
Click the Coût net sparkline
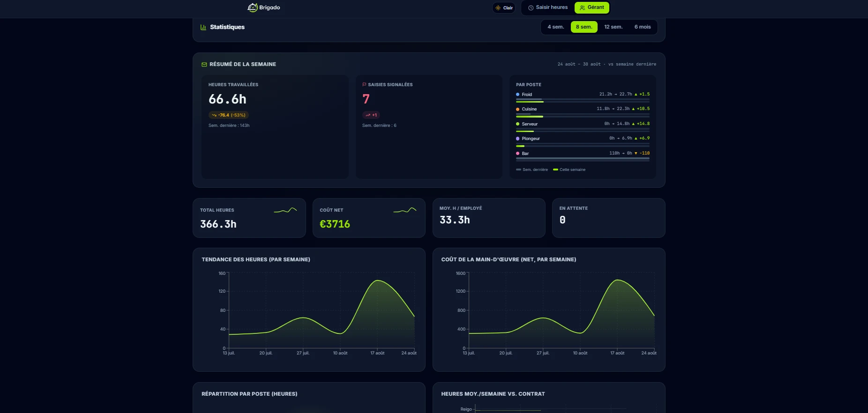405,210
